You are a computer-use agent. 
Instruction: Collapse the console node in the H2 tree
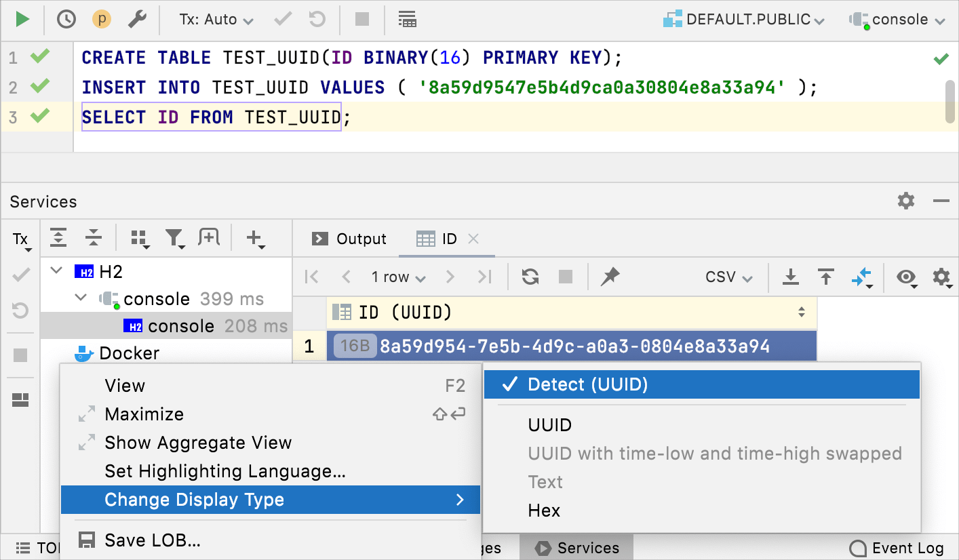(x=80, y=298)
